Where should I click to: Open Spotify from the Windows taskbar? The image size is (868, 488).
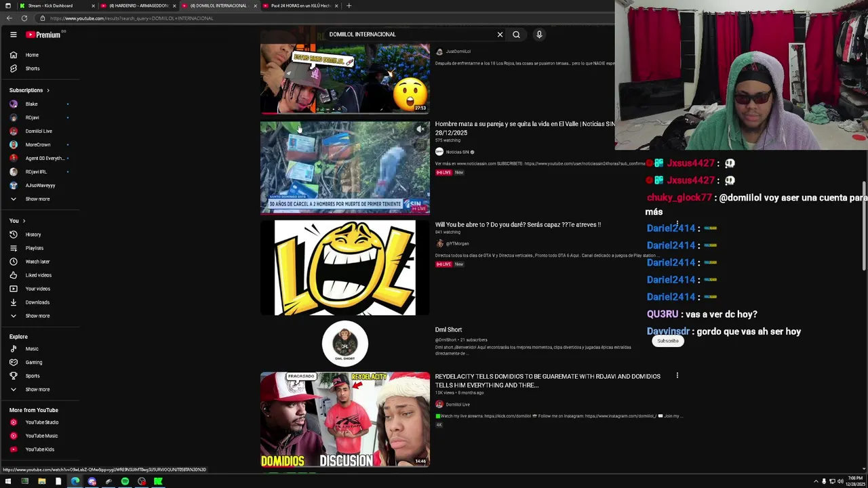tap(125, 481)
